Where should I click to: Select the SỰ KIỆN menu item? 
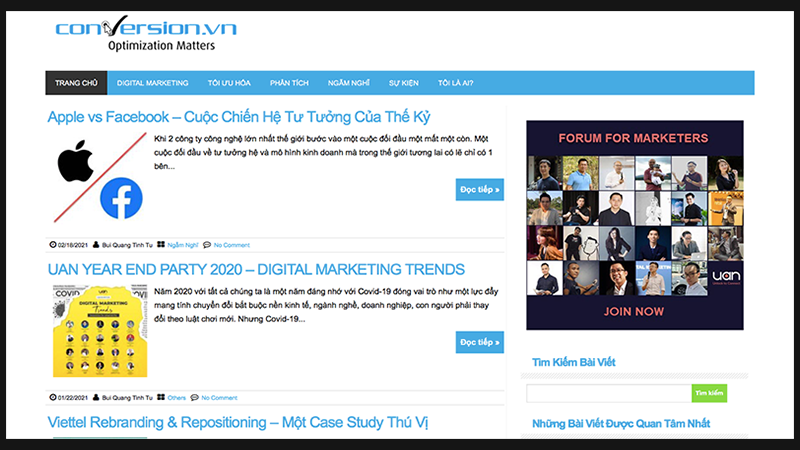(404, 83)
